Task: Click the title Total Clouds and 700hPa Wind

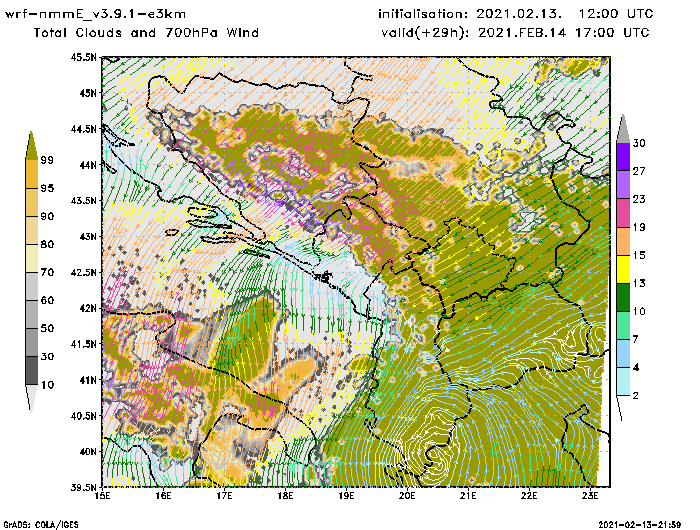Action: tap(146, 33)
